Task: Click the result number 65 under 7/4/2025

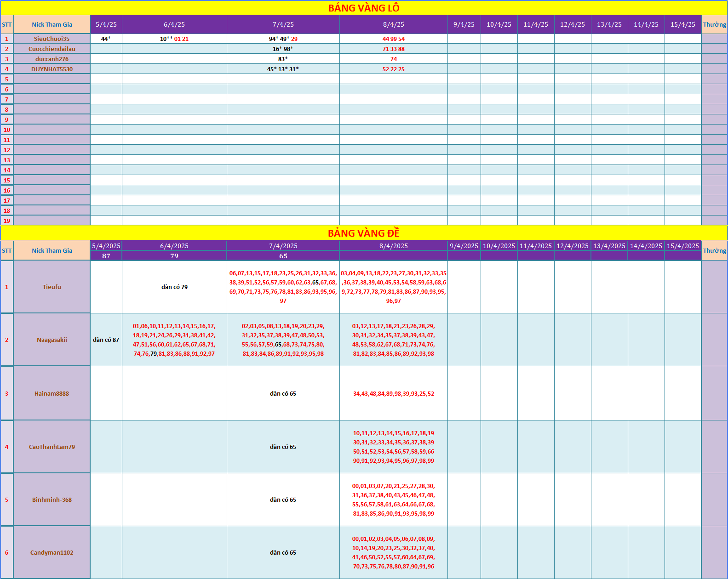Action: (283, 256)
